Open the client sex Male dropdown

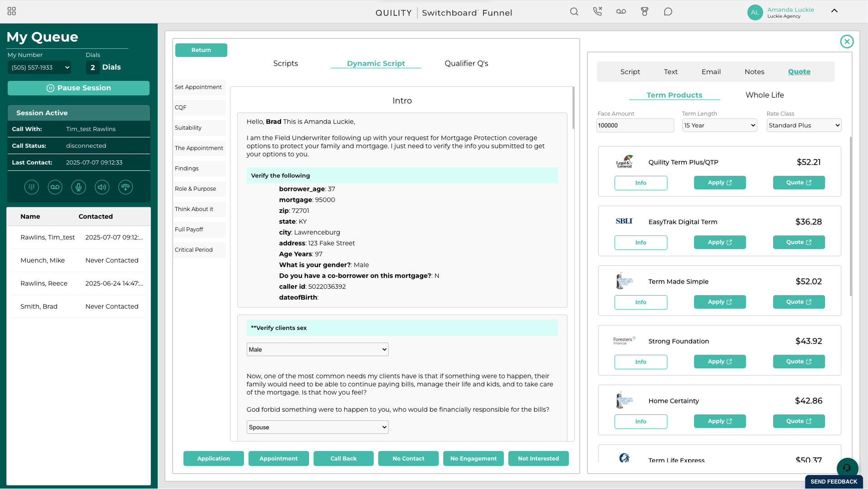pyautogui.click(x=317, y=349)
